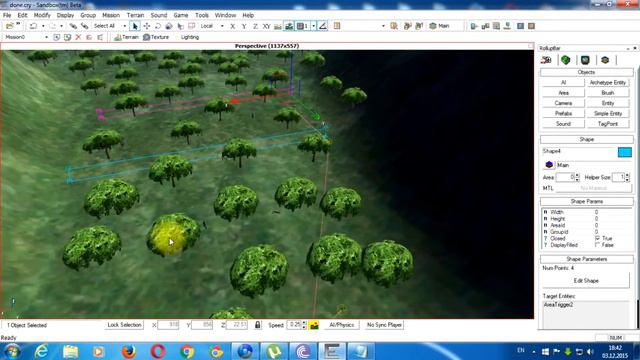Open Firefox from the taskbar

point(129,351)
